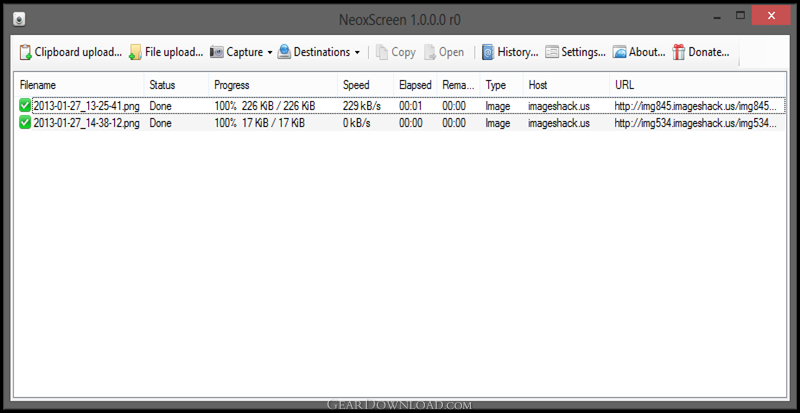This screenshot has width=800, height=413.
Task: Open File upload... dialog
Action: [x=174, y=52]
